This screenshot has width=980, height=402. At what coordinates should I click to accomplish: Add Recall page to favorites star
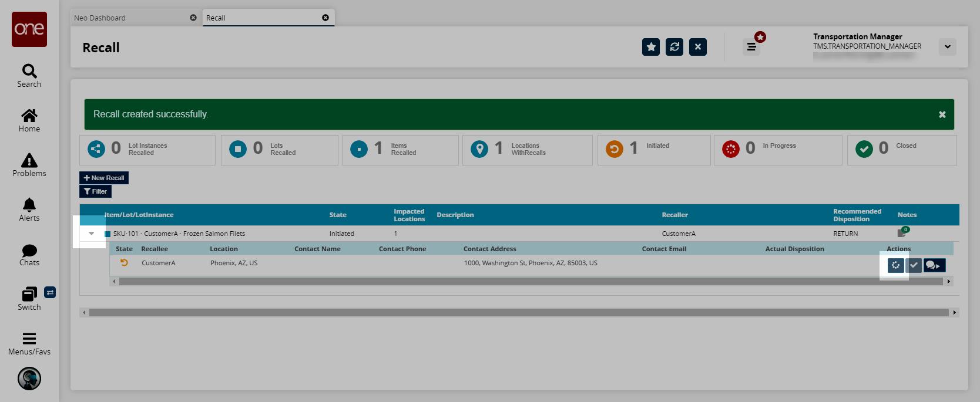651,47
